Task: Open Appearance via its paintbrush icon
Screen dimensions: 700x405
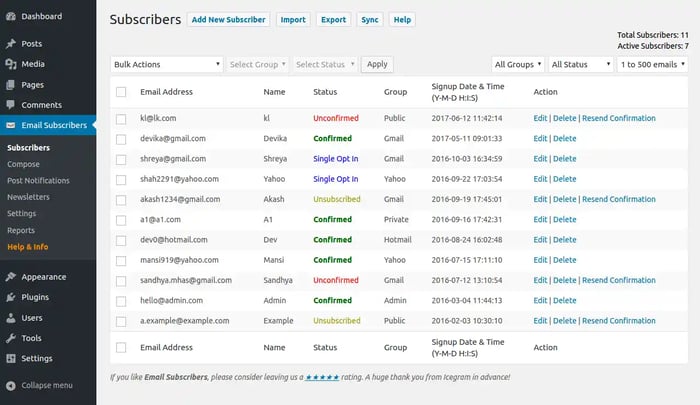Action: click(10, 277)
